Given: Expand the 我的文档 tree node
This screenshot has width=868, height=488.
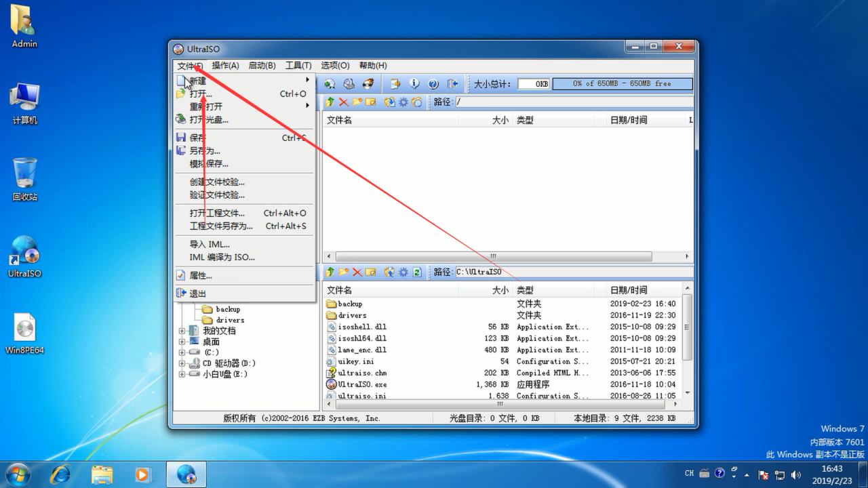Looking at the screenshot, I should (182, 331).
